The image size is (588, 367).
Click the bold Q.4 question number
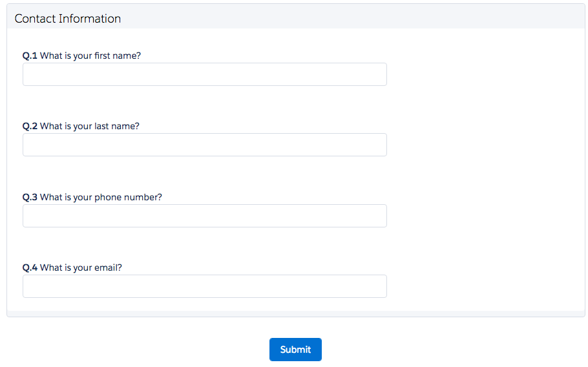(30, 267)
